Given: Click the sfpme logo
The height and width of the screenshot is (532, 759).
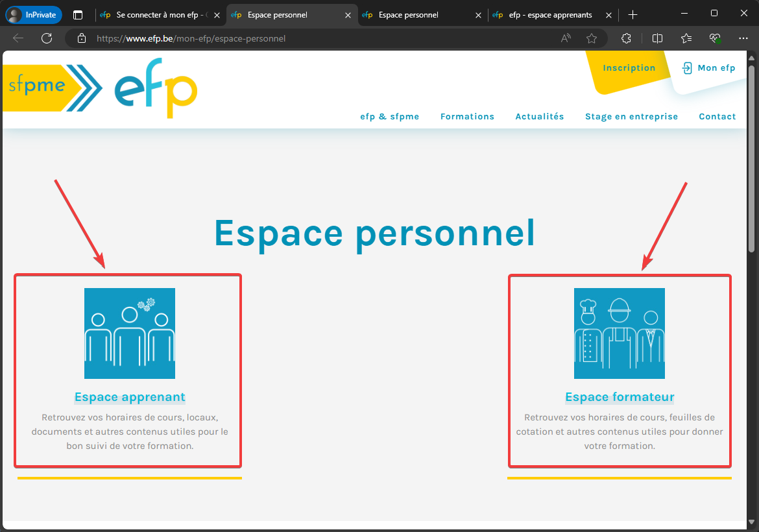Looking at the screenshot, I should click(x=53, y=88).
